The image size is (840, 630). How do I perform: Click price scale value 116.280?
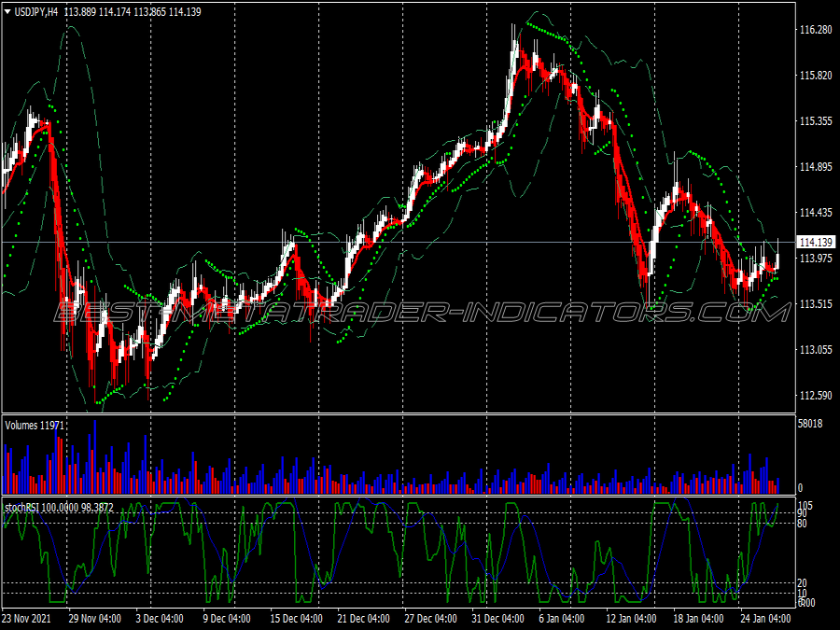pyautogui.click(x=816, y=30)
